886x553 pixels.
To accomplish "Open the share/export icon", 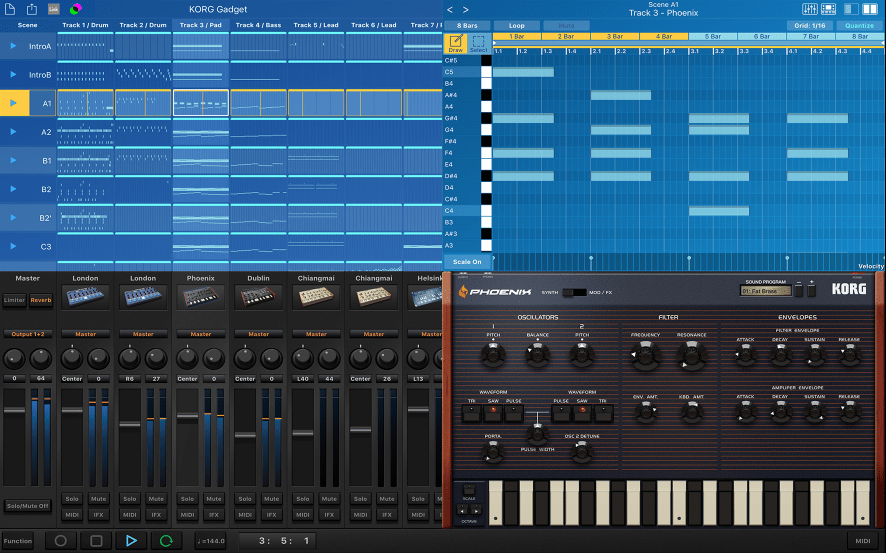I will click(32, 9).
